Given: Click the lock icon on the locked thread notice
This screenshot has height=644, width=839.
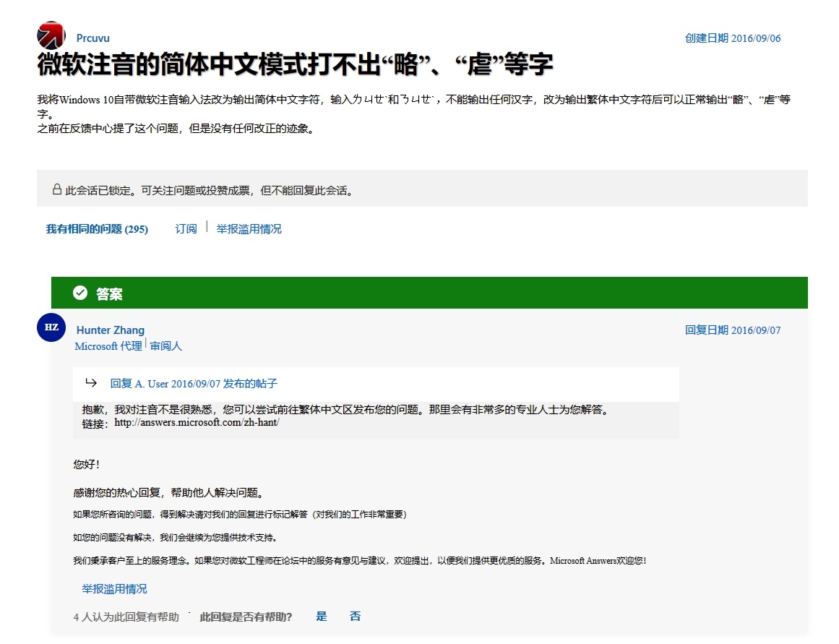Looking at the screenshot, I should [56, 189].
